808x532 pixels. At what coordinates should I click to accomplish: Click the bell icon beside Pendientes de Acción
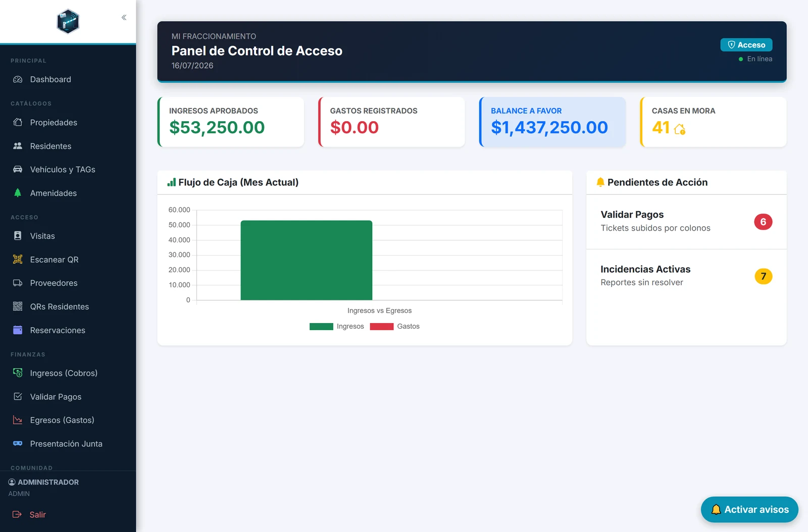coord(600,182)
